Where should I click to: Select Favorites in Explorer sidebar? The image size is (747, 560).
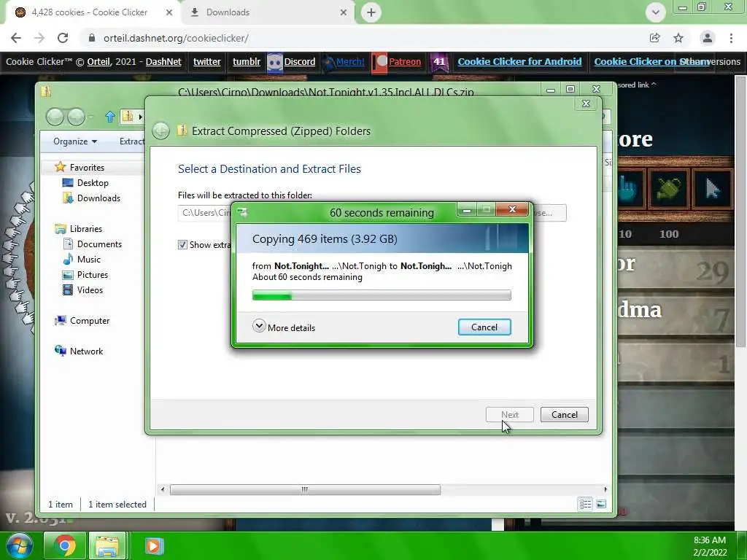(87, 168)
